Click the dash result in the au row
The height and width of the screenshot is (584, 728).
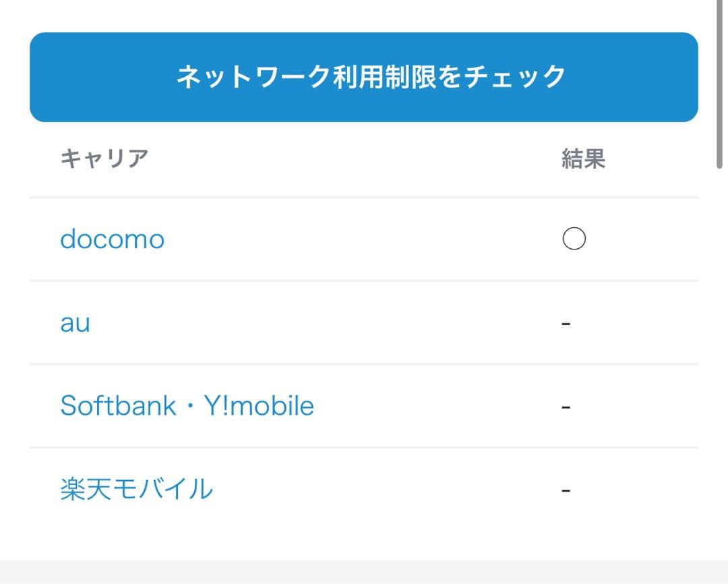point(566,324)
